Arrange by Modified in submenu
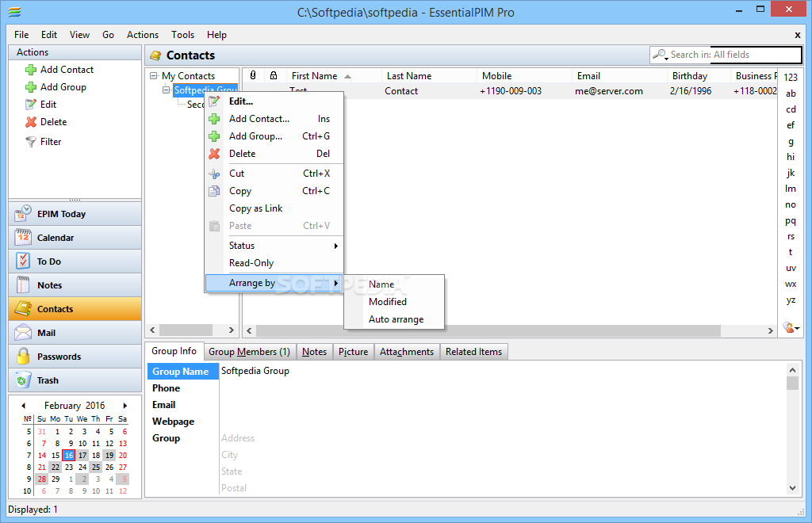This screenshot has width=812, height=523. [387, 302]
